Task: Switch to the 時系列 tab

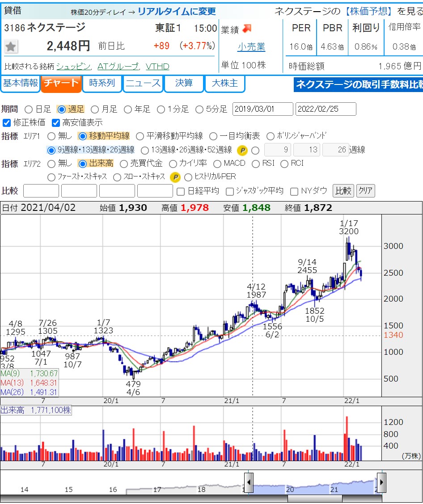Action: point(102,84)
